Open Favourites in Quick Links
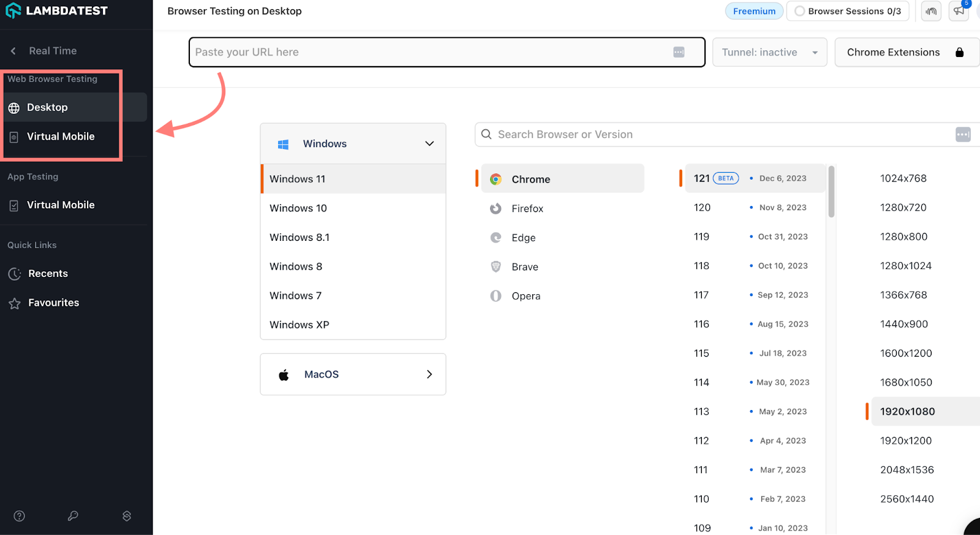 [x=53, y=303]
